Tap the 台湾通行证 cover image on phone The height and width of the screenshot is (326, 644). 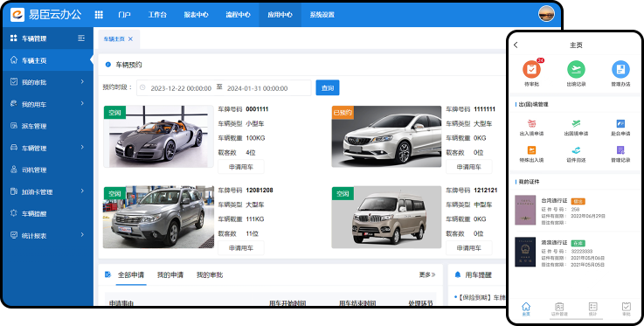pyautogui.click(x=525, y=210)
